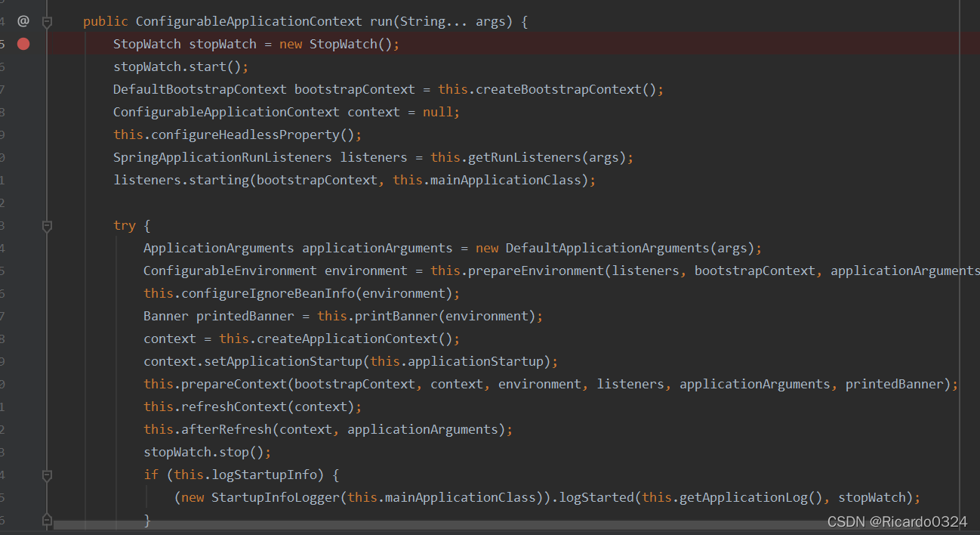The image size is (980, 535).
Task: Click 'configureHeadlessProperty' method call
Action: tap(245, 135)
